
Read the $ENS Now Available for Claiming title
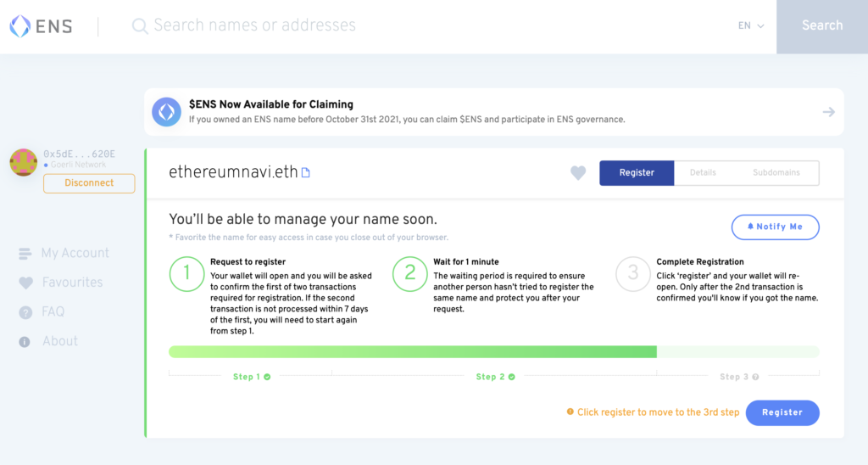coord(270,104)
